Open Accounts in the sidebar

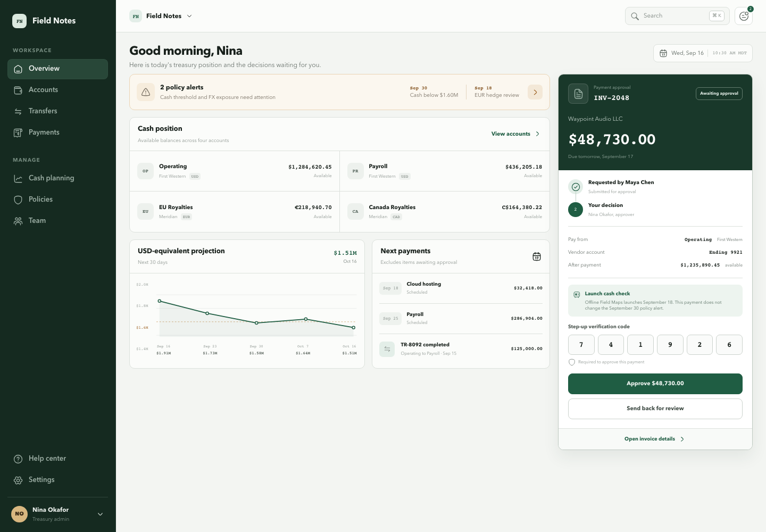(x=57, y=90)
